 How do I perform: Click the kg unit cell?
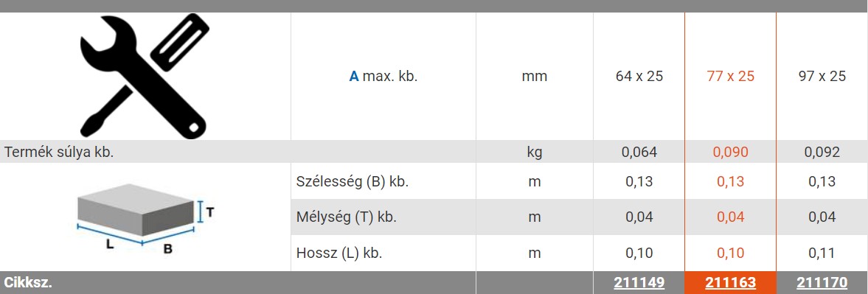534,153
